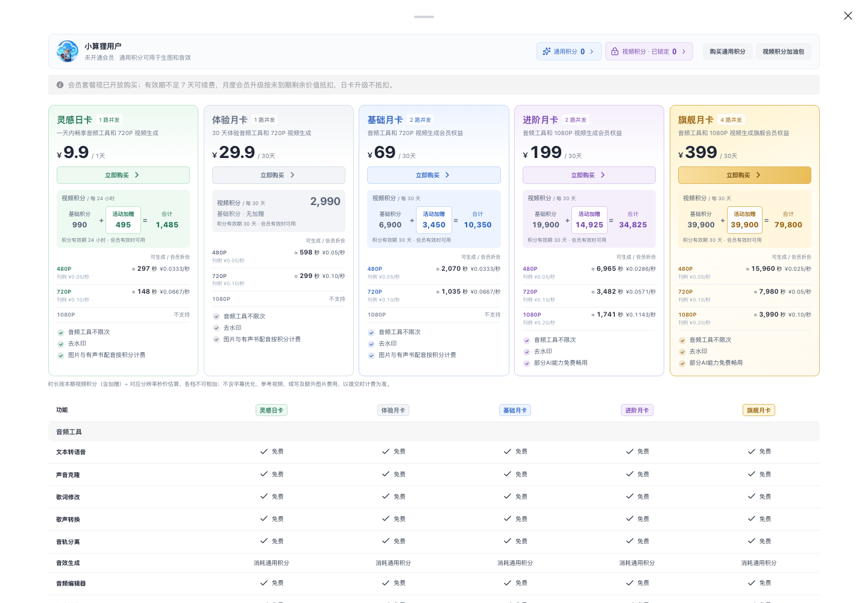Click the 4 路并发 badge on 旗舰月卡
The width and height of the screenshot is (868, 603).
pyautogui.click(x=731, y=120)
